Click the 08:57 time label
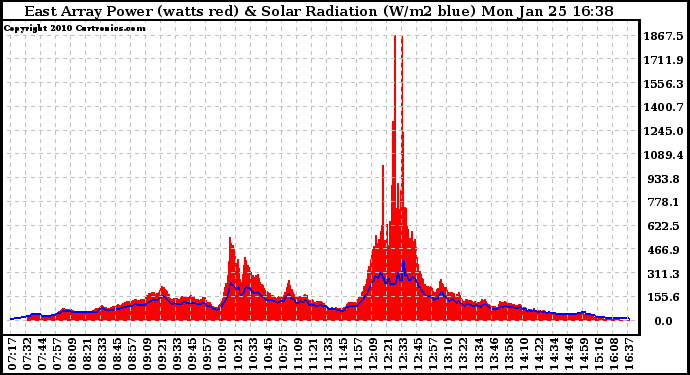Image resolution: width=690 pixels, height=375 pixels. tap(132, 354)
